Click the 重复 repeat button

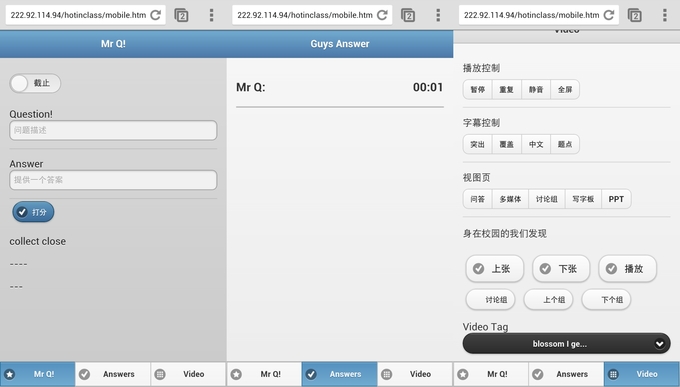tap(507, 89)
